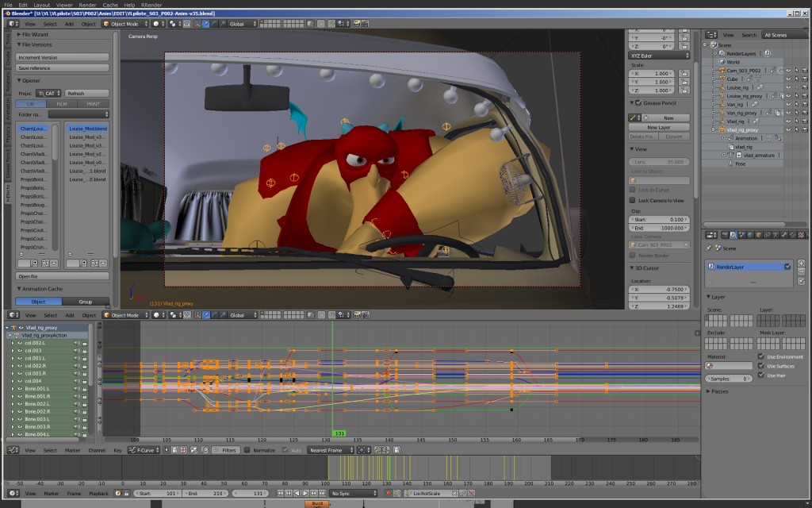Enable Lock to Cursor checkbox
The image size is (812, 508).
click(632, 190)
